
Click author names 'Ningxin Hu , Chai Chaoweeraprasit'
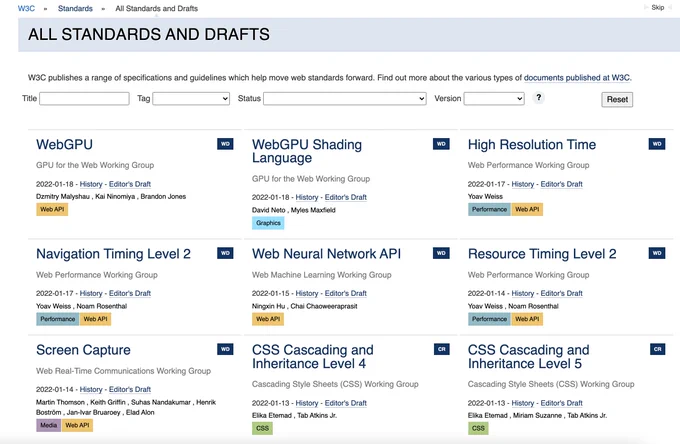pos(304,306)
